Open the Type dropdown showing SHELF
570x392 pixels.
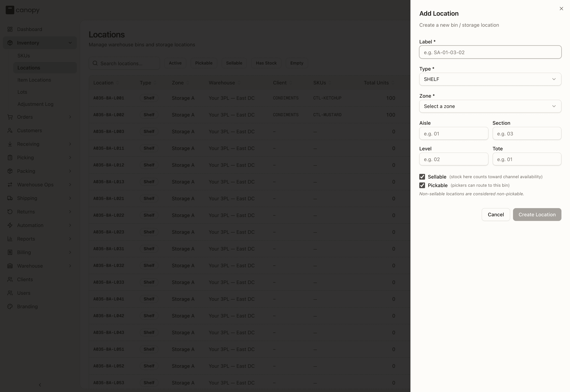[490, 79]
